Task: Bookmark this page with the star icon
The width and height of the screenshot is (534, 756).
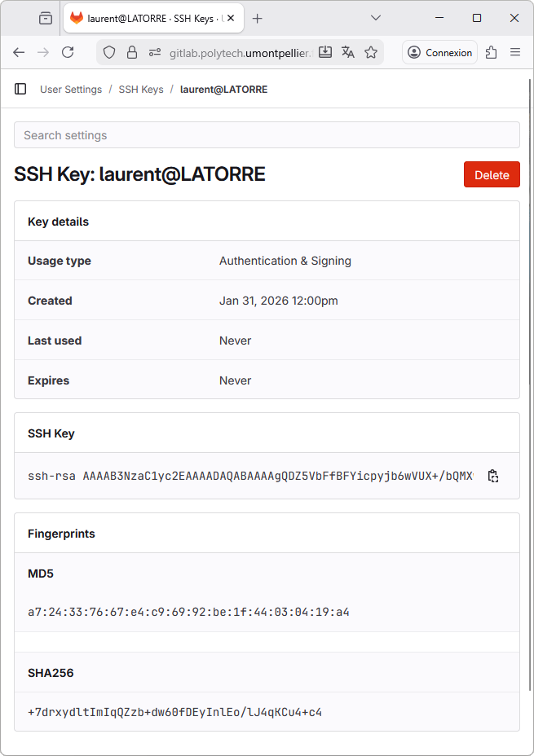Action: [x=371, y=52]
